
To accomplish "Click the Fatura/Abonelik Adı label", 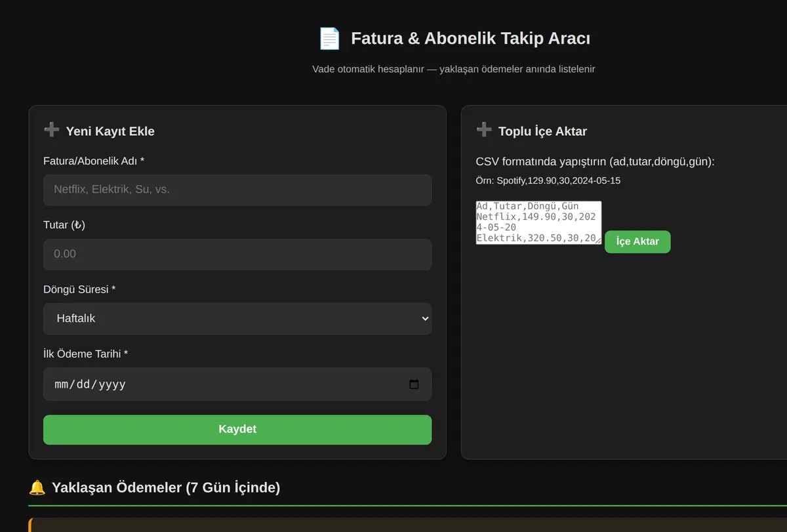I will (x=94, y=161).
